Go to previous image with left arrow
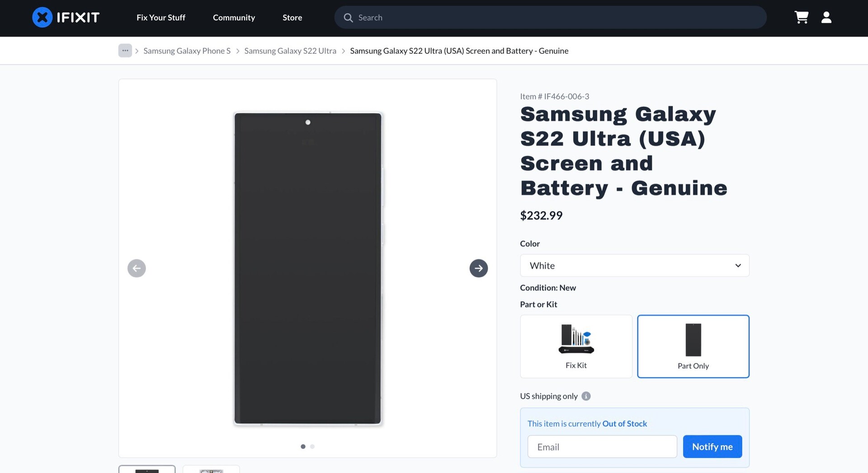 [137, 268]
